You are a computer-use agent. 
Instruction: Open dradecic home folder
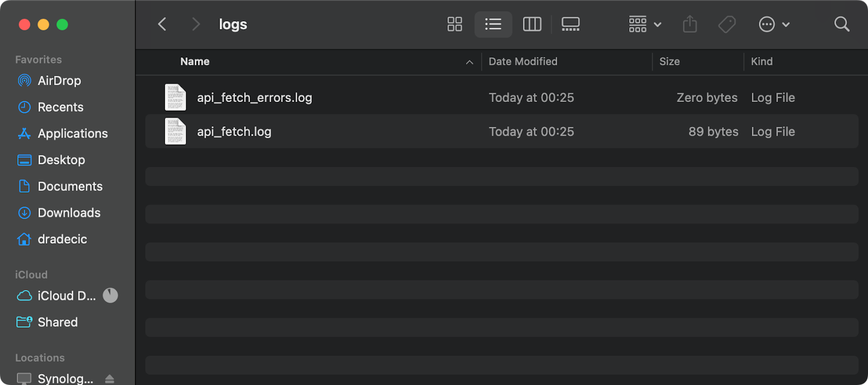pyautogui.click(x=62, y=239)
